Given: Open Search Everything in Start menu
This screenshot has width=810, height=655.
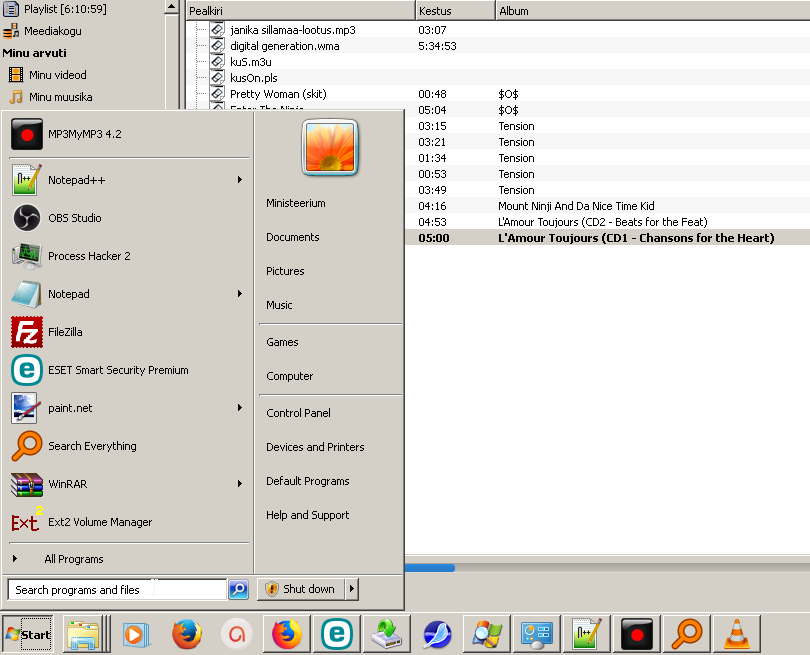Looking at the screenshot, I should point(129,446).
